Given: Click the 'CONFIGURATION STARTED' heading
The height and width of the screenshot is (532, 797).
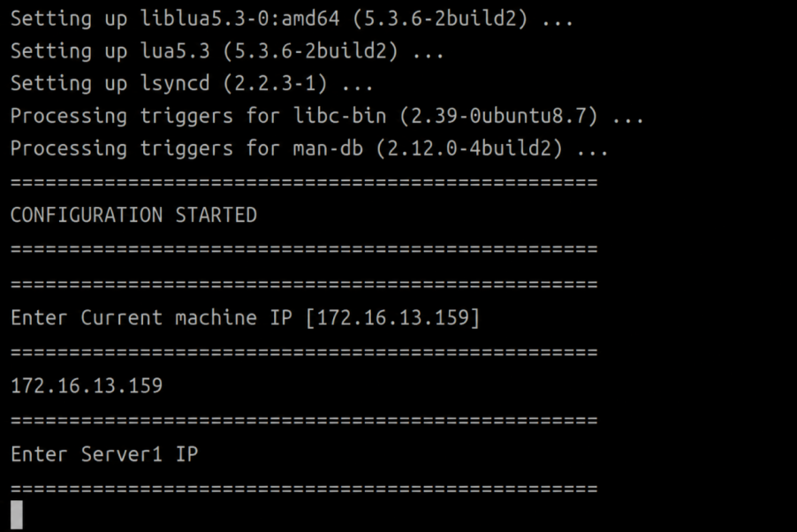Looking at the screenshot, I should (133, 215).
